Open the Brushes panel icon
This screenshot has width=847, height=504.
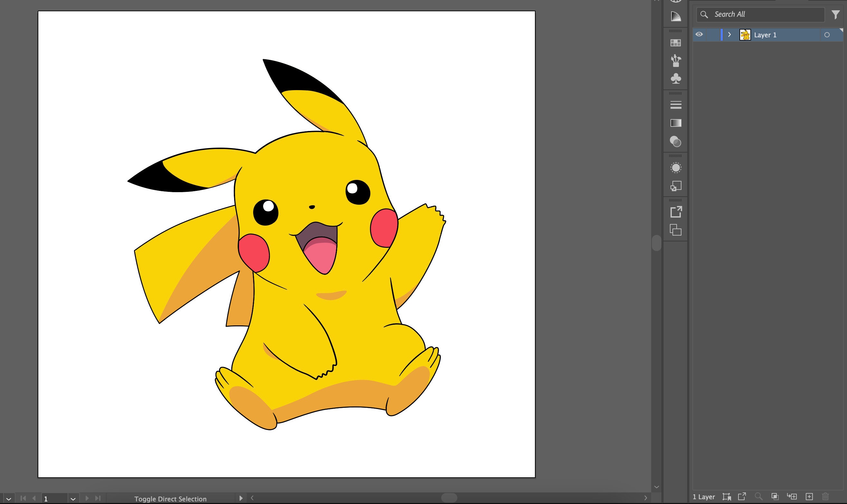(676, 61)
